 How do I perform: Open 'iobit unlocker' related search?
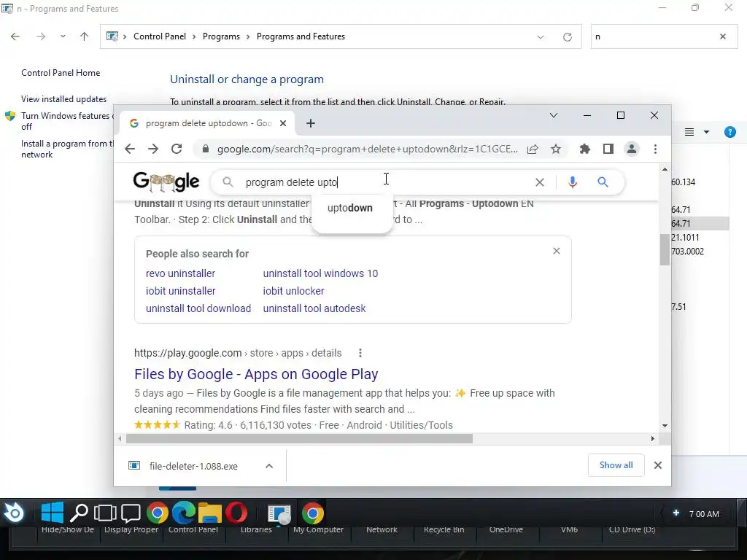point(293,291)
